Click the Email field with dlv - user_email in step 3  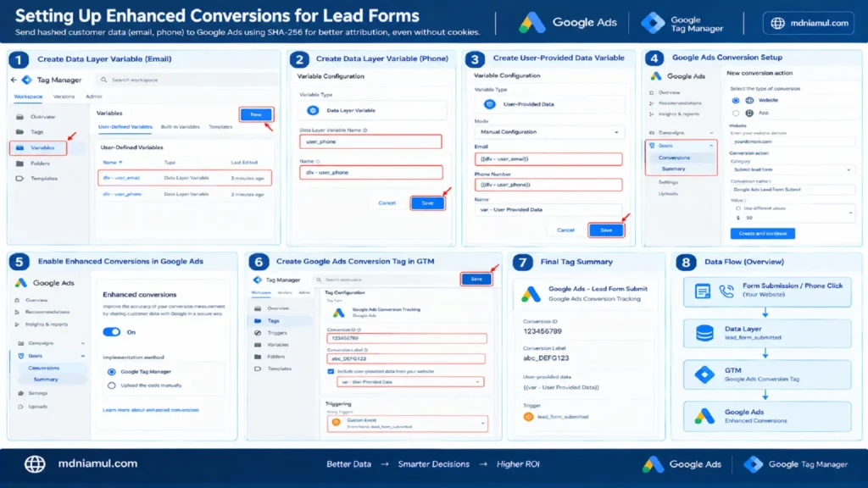pyautogui.click(x=548, y=158)
